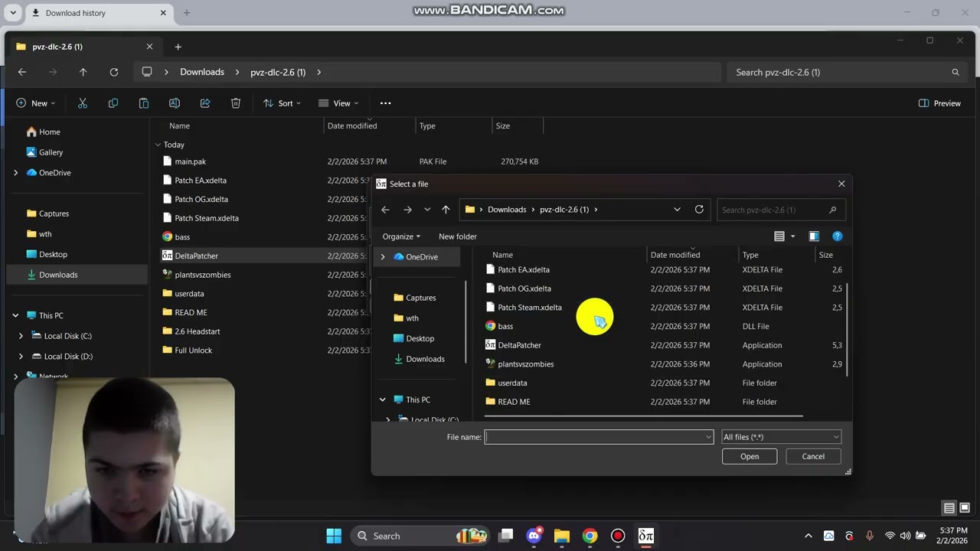
Task: Open Chrome from the taskbar
Action: [590, 536]
